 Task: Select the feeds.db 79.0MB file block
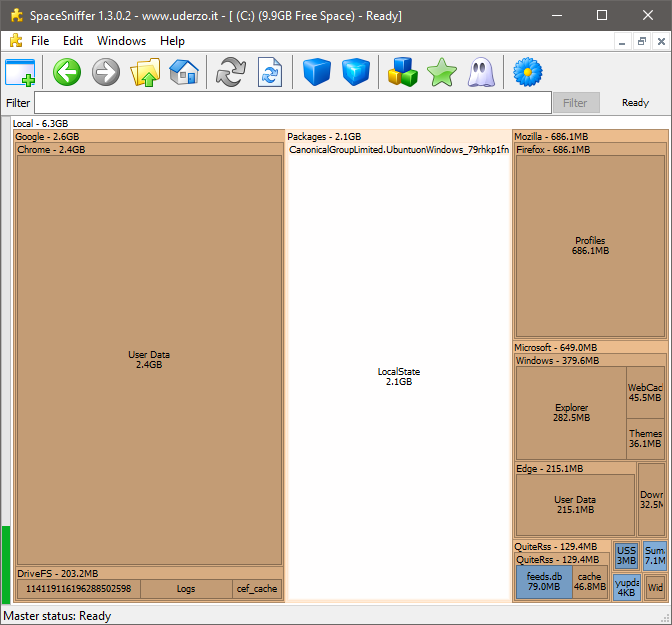click(x=544, y=582)
